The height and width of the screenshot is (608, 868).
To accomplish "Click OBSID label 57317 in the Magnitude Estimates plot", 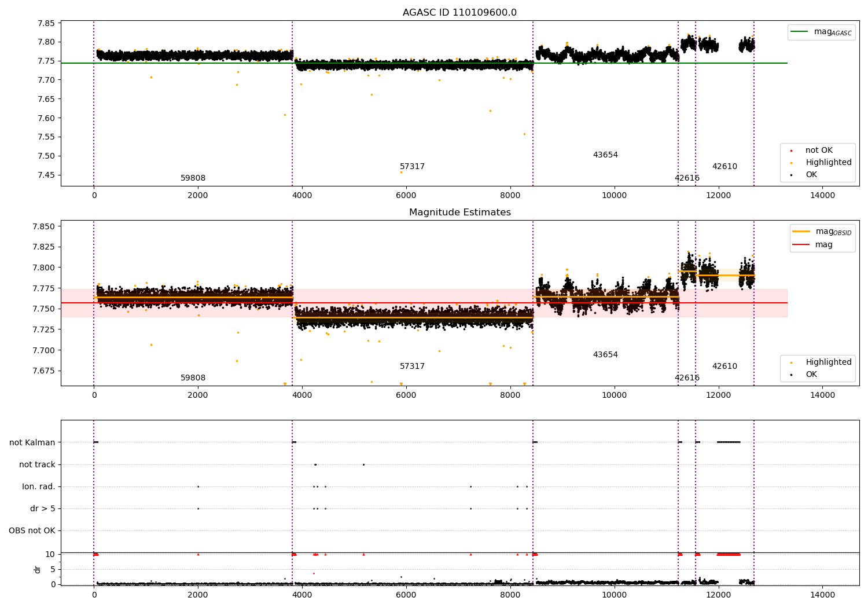I will point(412,367).
